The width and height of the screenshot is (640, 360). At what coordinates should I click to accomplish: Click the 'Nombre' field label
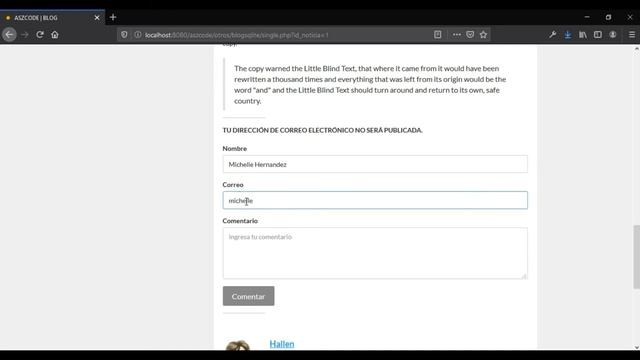pyautogui.click(x=235, y=149)
